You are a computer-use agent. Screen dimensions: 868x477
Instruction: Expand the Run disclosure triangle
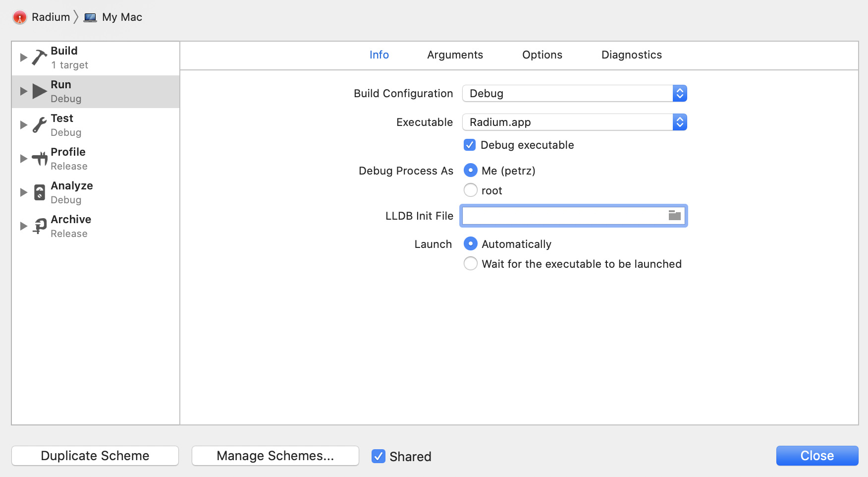pos(23,91)
